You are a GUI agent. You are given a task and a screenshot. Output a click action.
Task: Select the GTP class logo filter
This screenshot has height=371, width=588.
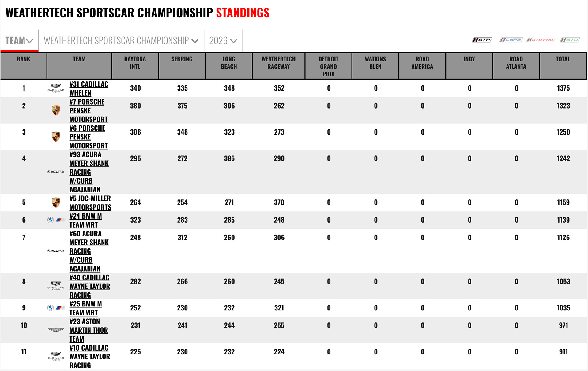coord(482,40)
